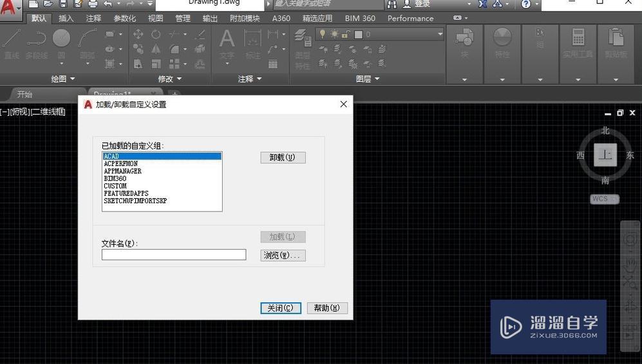Toggle layer 0 on/off light bulb
642x364 pixels.
[323, 34]
